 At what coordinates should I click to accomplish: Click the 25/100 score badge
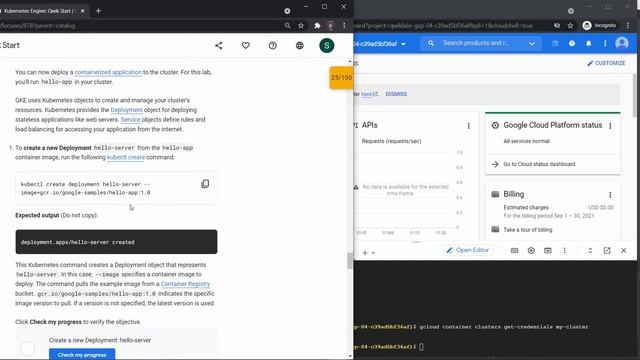point(341,78)
